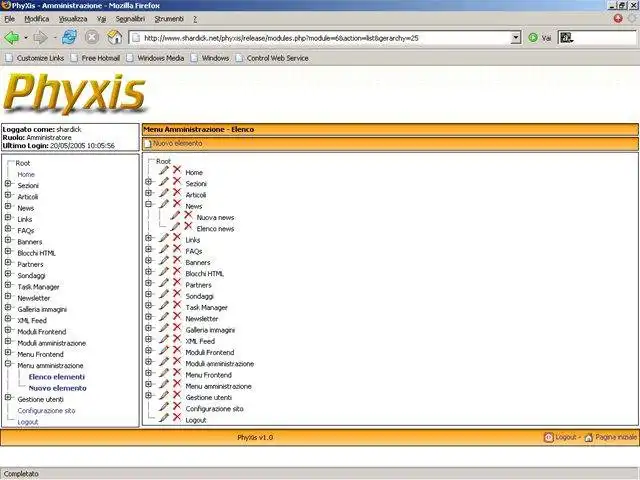Expand Gestione utenti in left sidebar
This screenshot has height=480, width=640.
pos(8,397)
